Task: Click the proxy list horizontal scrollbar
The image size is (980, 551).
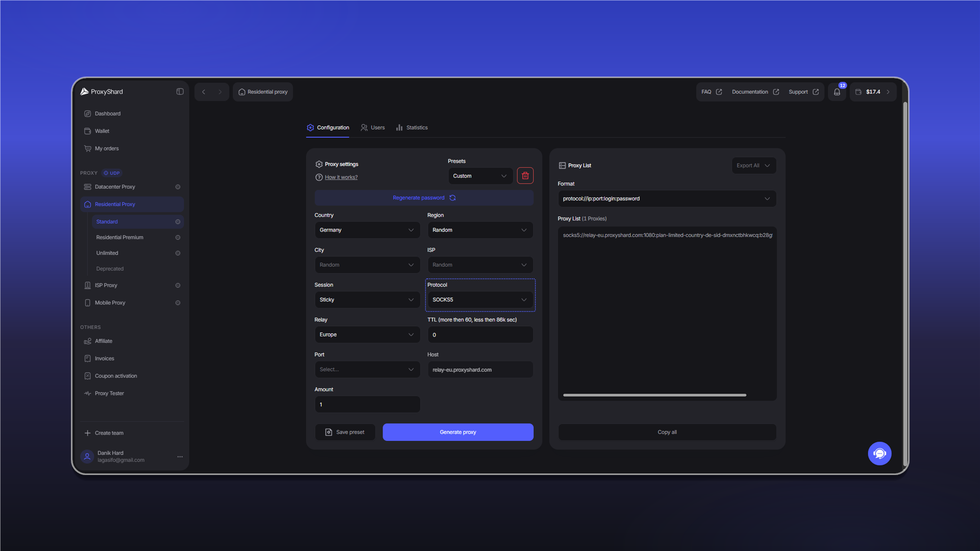Action: coord(654,395)
